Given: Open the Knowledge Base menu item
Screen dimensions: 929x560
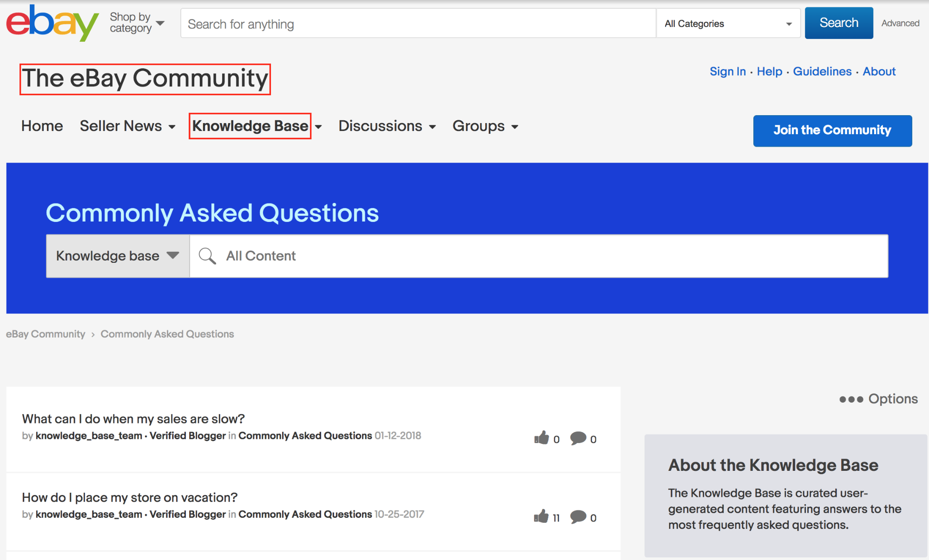Looking at the screenshot, I should [250, 126].
